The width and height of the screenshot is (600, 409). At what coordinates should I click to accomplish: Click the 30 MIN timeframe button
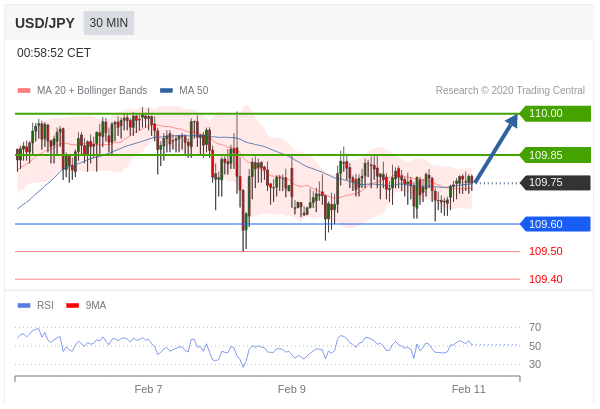(x=109, y=23)
